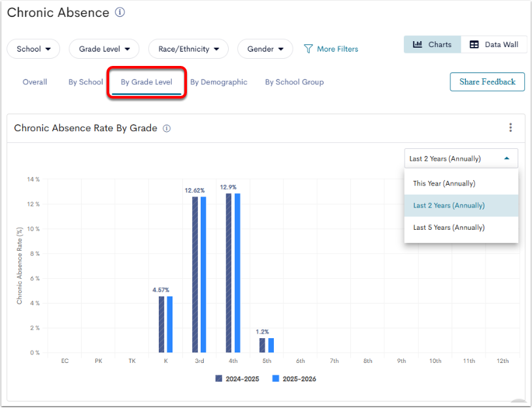Viewport: 532px width, 408px height.
Task: Open the More Filters link
Action: coord(337,49)
